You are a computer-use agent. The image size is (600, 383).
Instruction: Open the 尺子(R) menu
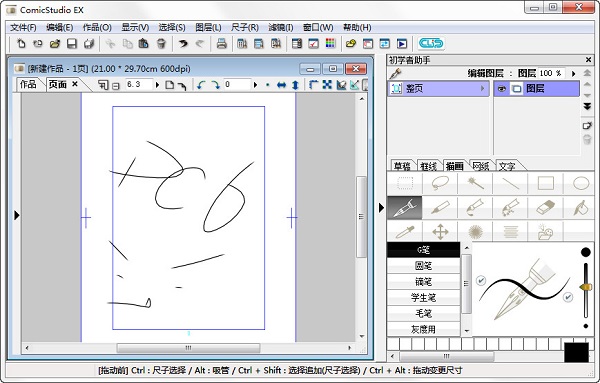pyautogui.click(x=245, y=28)
